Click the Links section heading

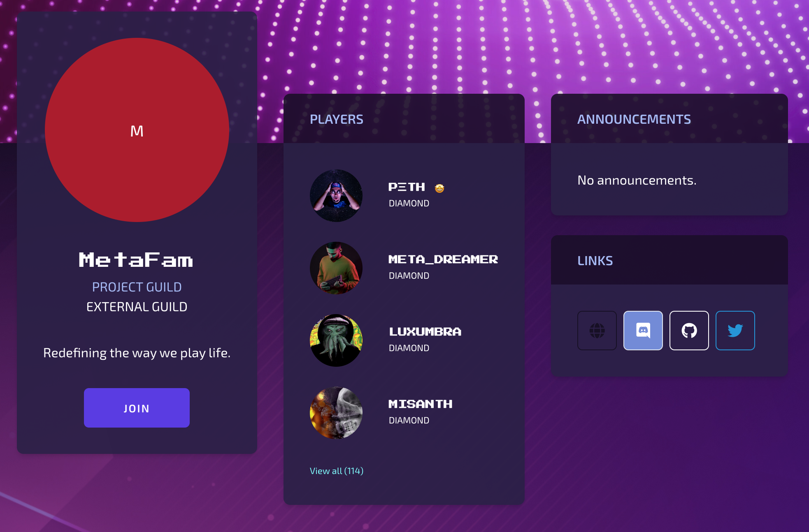[595, 261]
